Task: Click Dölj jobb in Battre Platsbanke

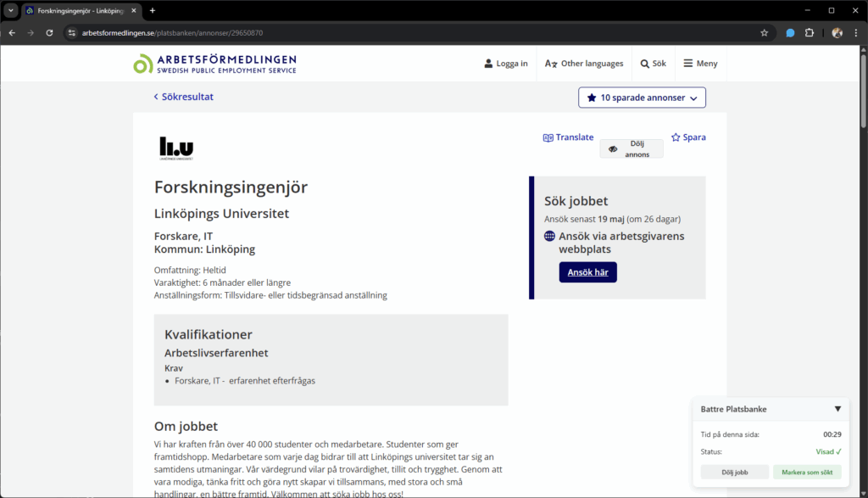Action: pos(735,472)
